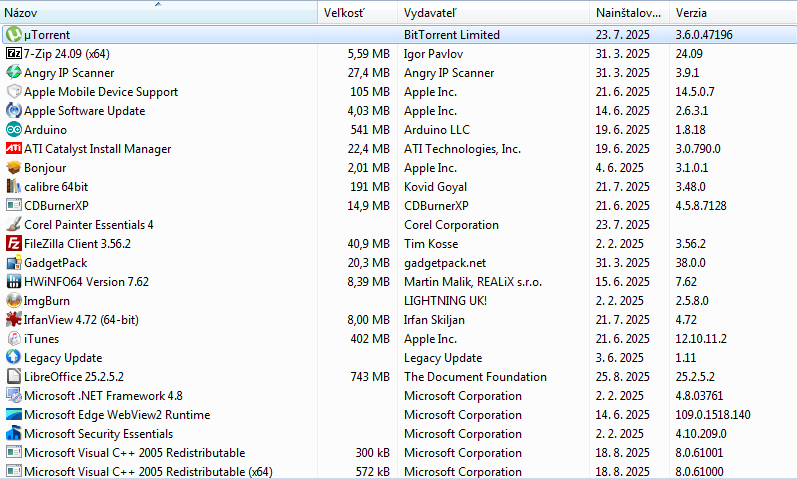Click publisher 'LIGHTNING UK!'
Screen dimensions: 797x479
point(445,301)
